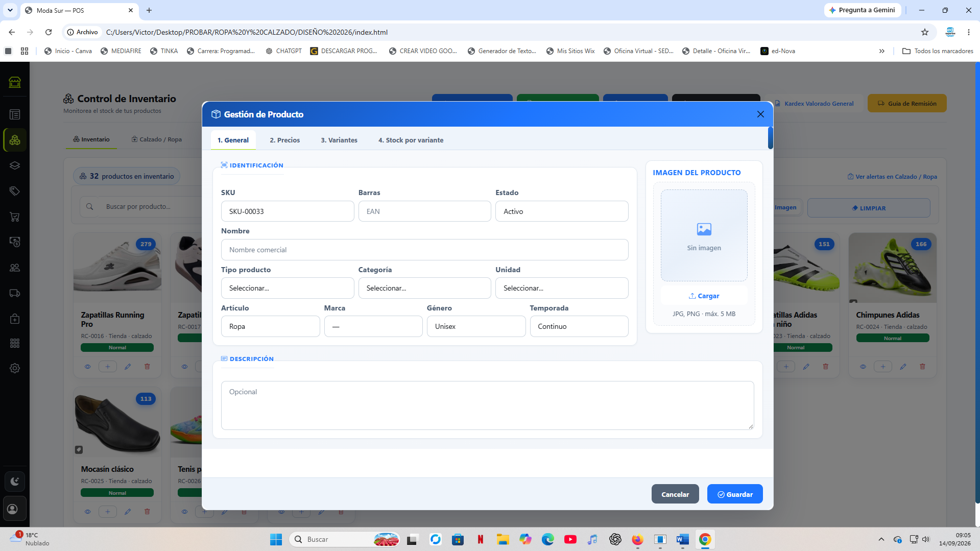Open the Categoría dropdown
The height and width of the screenshot is (551, 980).
(424, 288)
